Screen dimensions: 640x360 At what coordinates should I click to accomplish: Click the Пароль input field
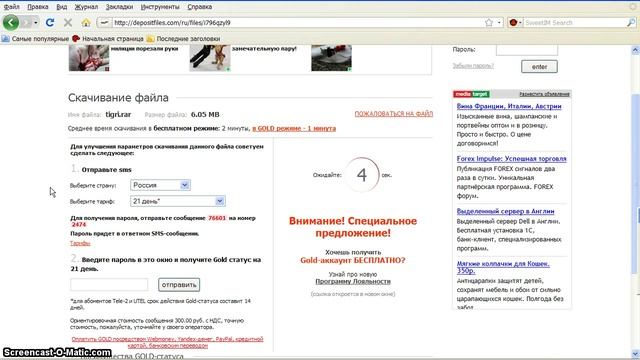[527, 50]
